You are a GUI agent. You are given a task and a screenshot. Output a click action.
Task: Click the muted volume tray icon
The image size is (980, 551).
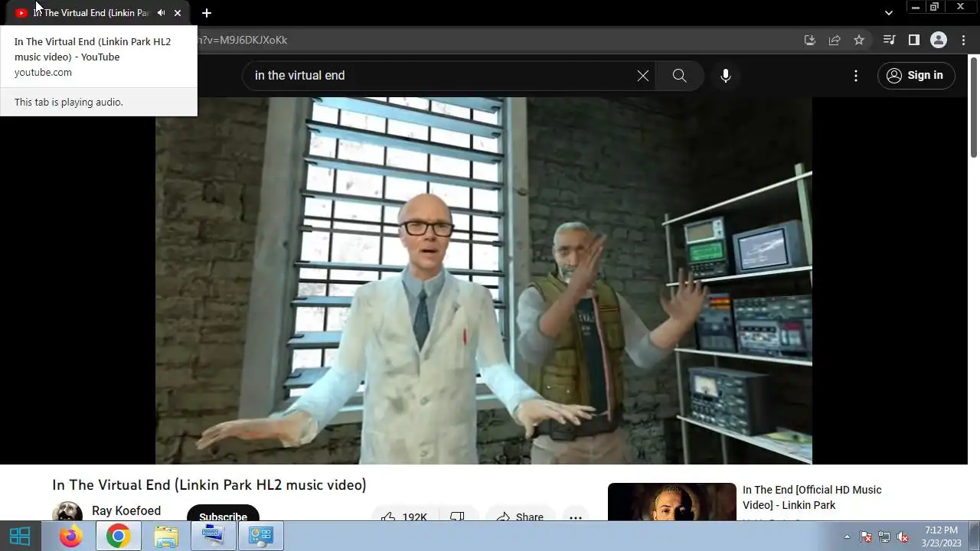903,536
